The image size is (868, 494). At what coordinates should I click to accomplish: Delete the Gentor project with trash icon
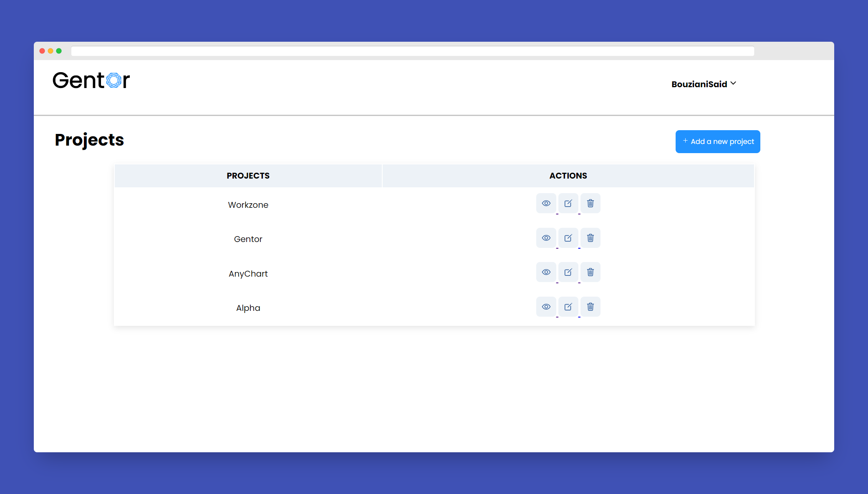[x=590, y=238]
